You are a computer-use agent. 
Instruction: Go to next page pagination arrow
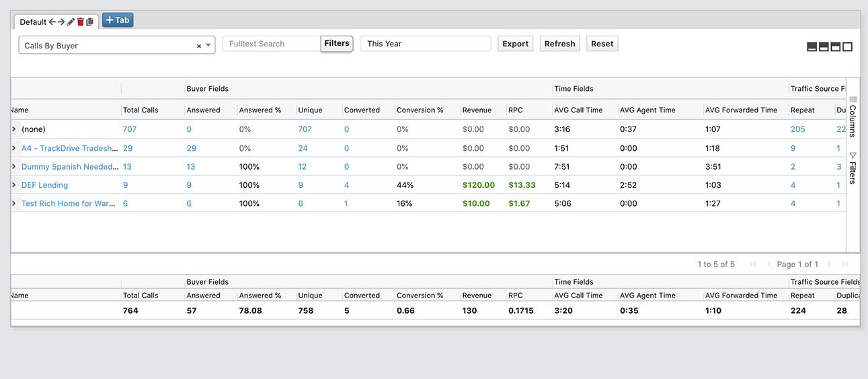(x=829, y=264)
